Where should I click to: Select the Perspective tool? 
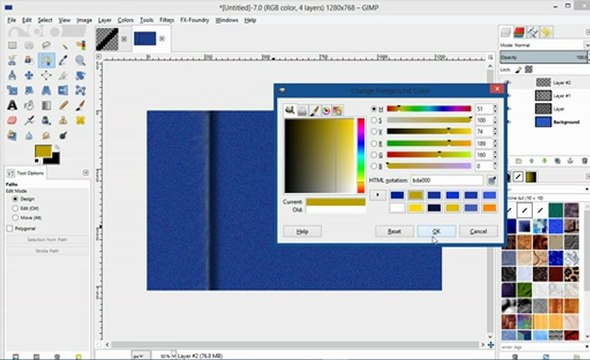(46, 90)
